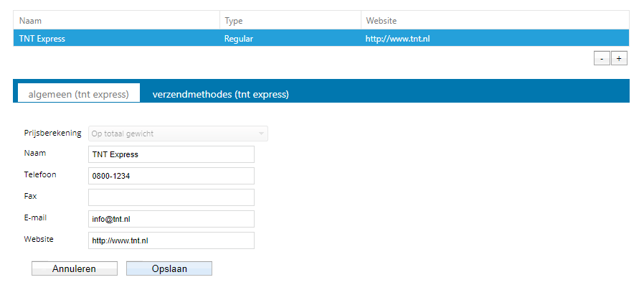Click the minus remove carrier button
The height and width of the screenshot is (295, 644).
(x=602, y=59)
